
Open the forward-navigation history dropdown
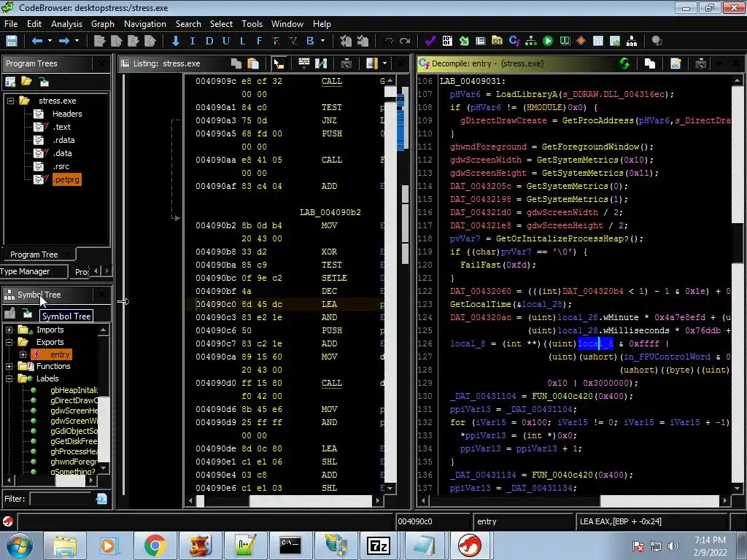tap(77, 41)
